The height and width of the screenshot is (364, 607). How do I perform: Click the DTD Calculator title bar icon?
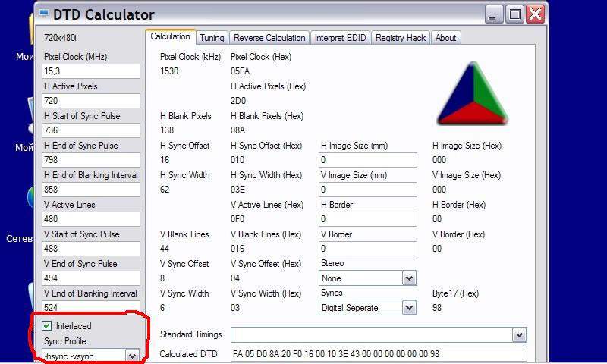(46, 14)
